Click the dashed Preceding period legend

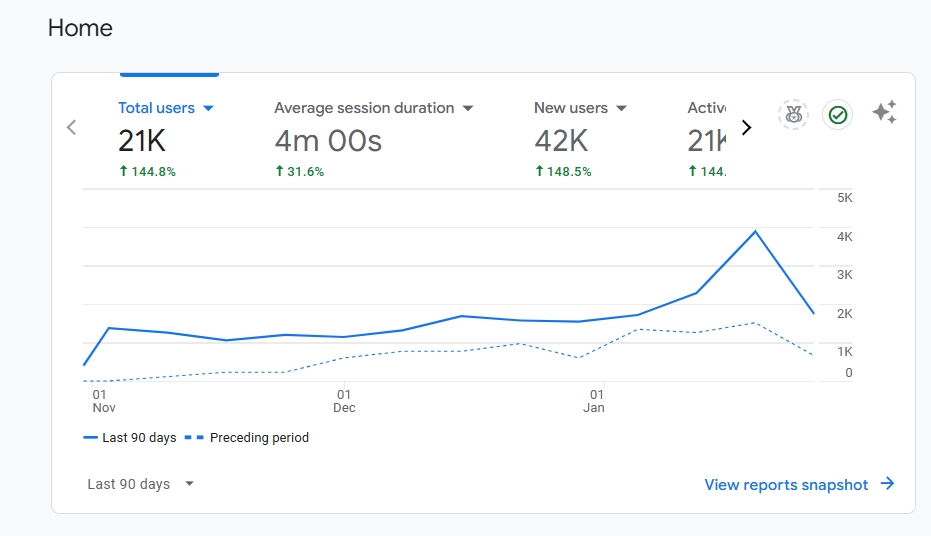click(x=247, y=438)
